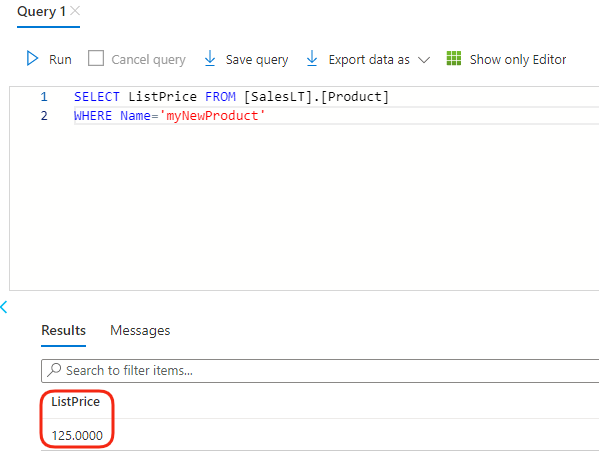Click the Export data as arrow icon

[x=312, y=58]
